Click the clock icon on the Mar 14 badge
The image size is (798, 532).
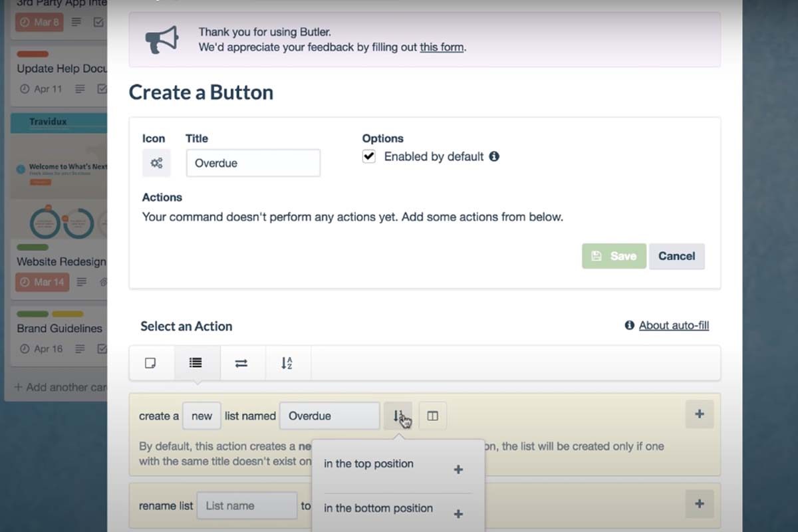25,282
